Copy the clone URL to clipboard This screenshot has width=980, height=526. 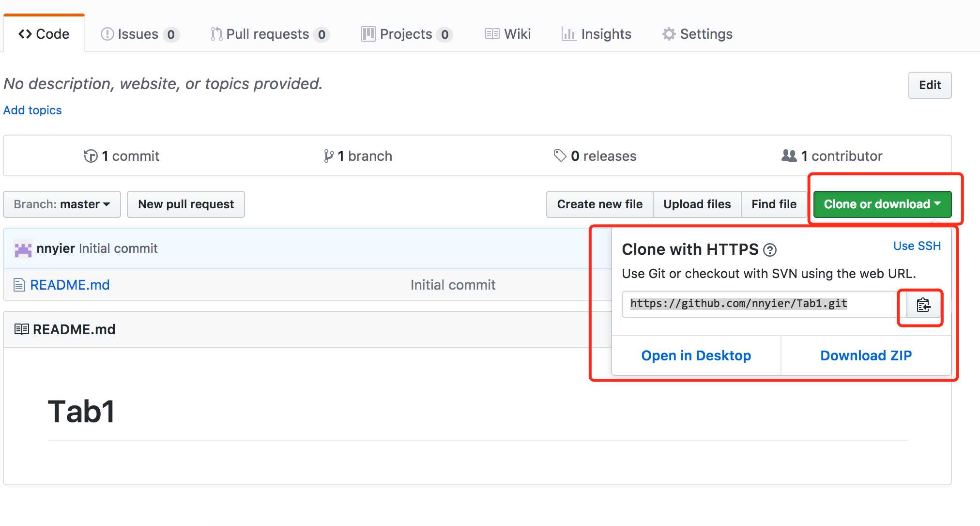[923, 305]
